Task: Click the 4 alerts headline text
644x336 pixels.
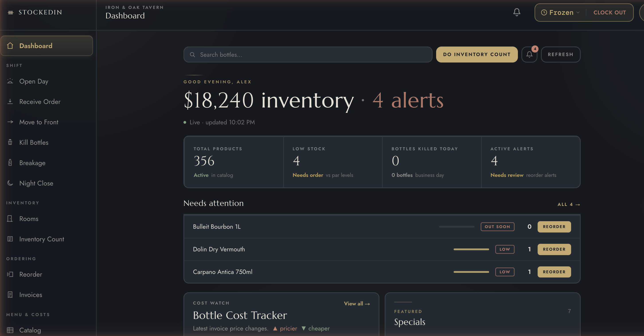Action: pyautogui.click(x=408, y=100)
